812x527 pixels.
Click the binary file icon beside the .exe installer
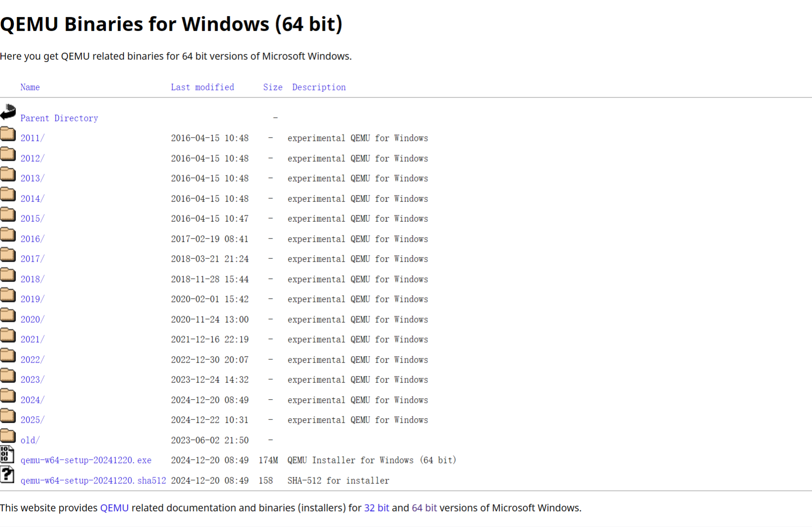point(7,455)
